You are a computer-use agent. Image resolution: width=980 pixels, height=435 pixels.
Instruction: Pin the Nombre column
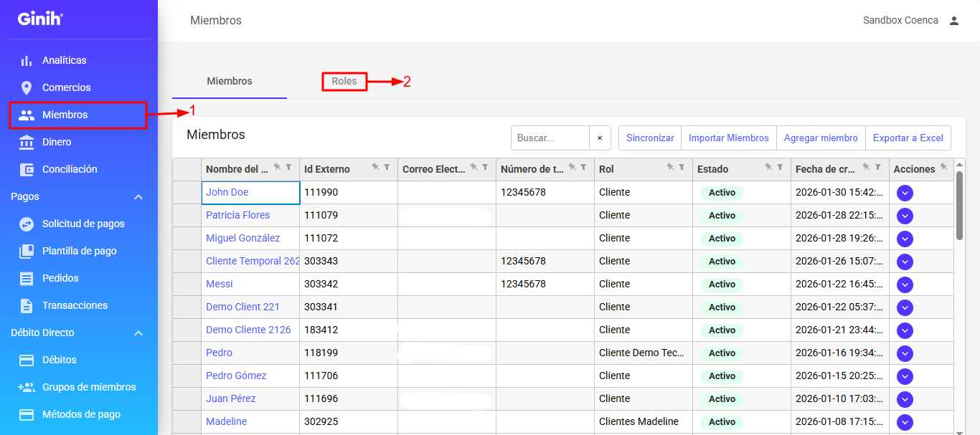point(277,167)
